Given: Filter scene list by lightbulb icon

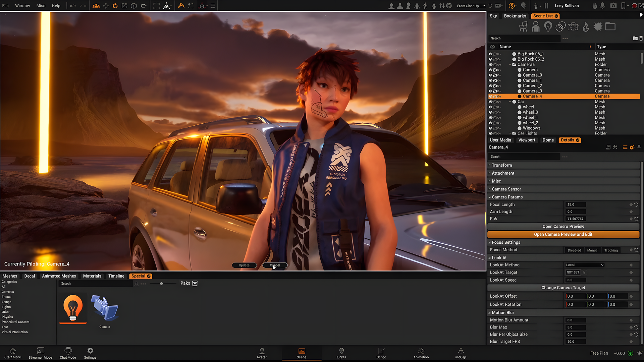Looking at the screenshot, I should [548, 26].
